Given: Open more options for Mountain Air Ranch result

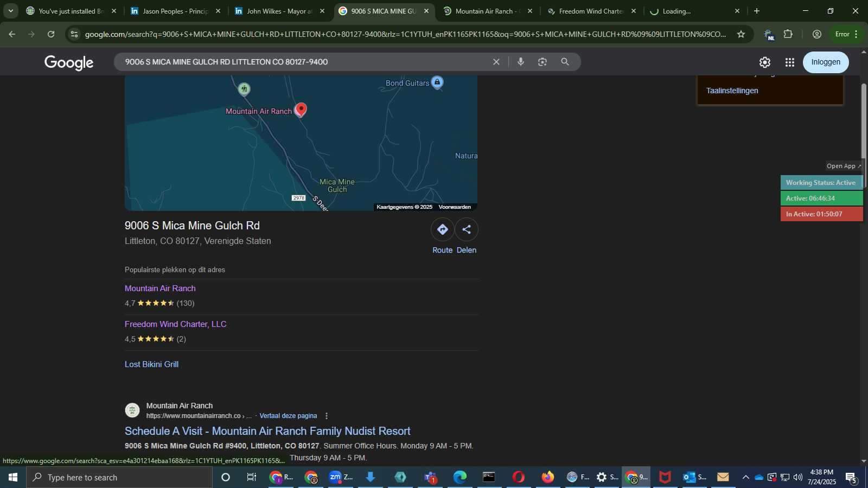Looking at the screenshot, I should (x=327, y=416).
